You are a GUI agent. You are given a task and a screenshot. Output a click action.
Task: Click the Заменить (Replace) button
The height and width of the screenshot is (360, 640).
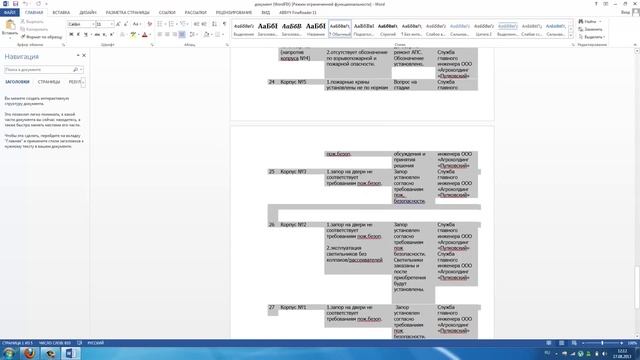[591, 29]
